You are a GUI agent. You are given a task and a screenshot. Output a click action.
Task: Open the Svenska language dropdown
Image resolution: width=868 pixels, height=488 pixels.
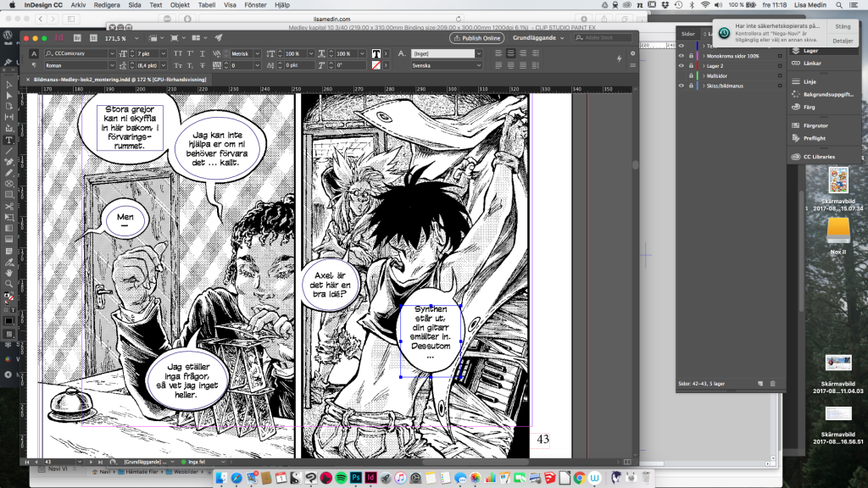[479, 65]
